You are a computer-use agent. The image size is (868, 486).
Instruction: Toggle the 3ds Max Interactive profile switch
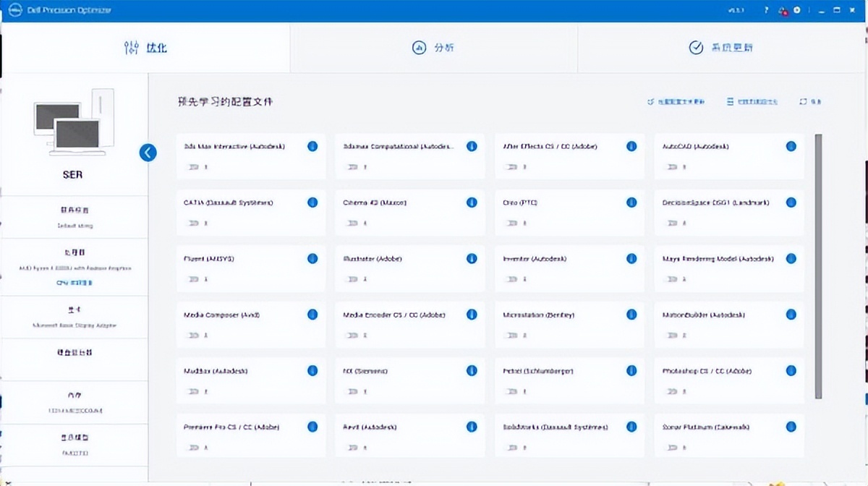[x=193, y=167]
